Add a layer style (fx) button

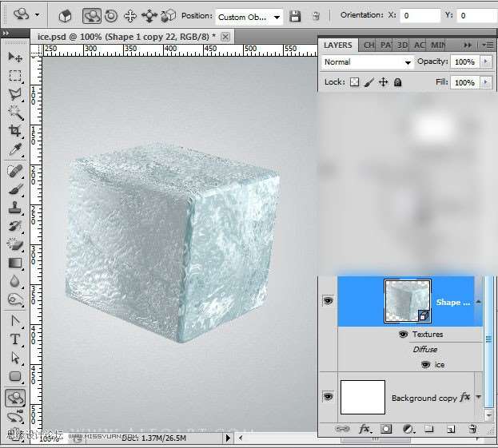point(365,429)
